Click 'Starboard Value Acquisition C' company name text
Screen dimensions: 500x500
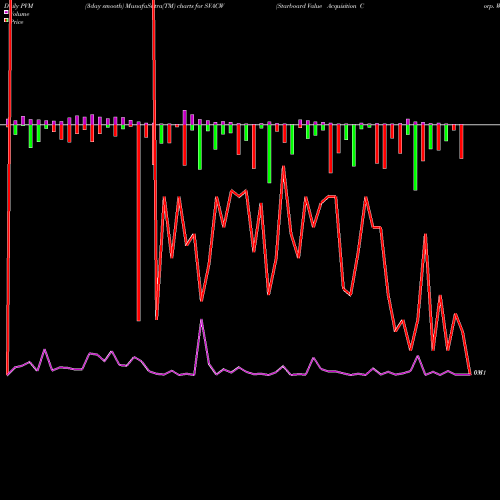tap(320, 6)
